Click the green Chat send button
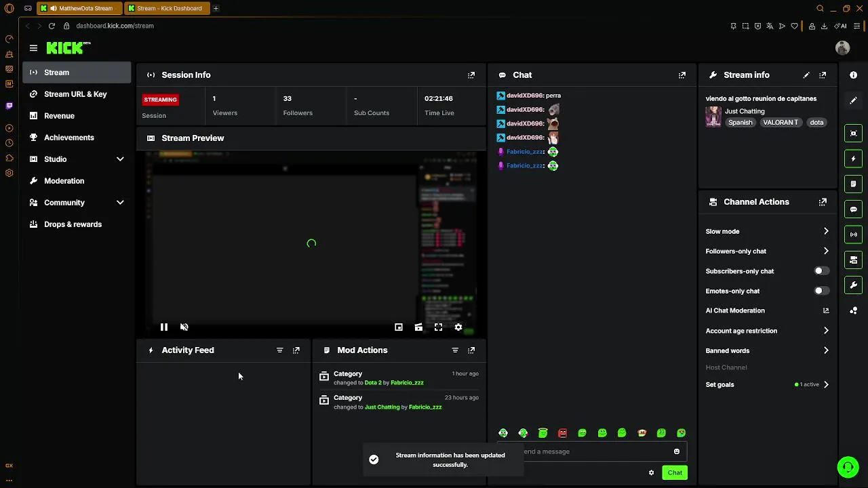The height and width of the screenshot is (488, 868). click(675, 473)
